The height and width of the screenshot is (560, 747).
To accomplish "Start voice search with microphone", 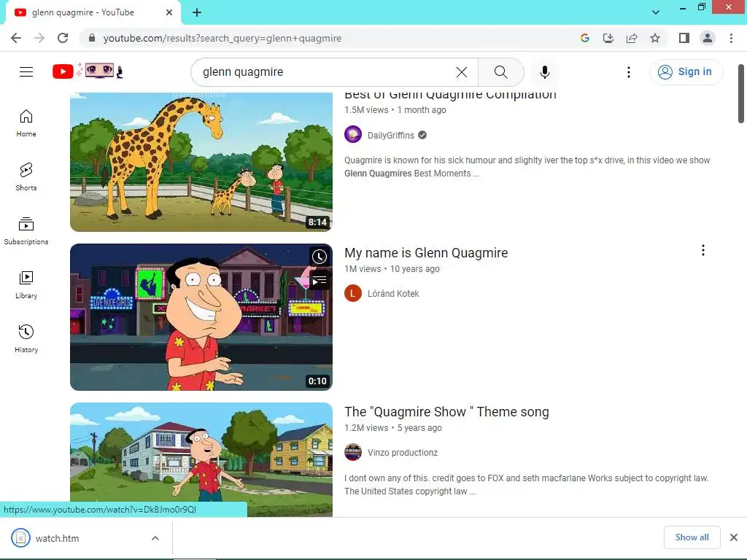I will pyautogui.click(x=544, y=72).
